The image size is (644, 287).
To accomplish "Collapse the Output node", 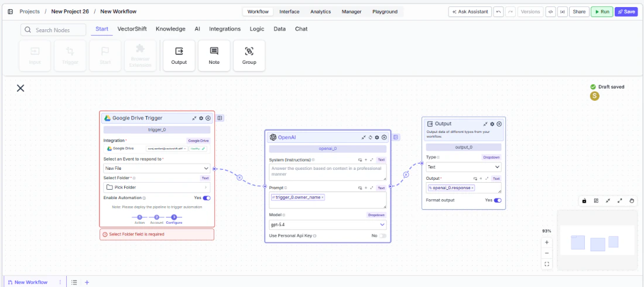I will (x=485, y=124).
